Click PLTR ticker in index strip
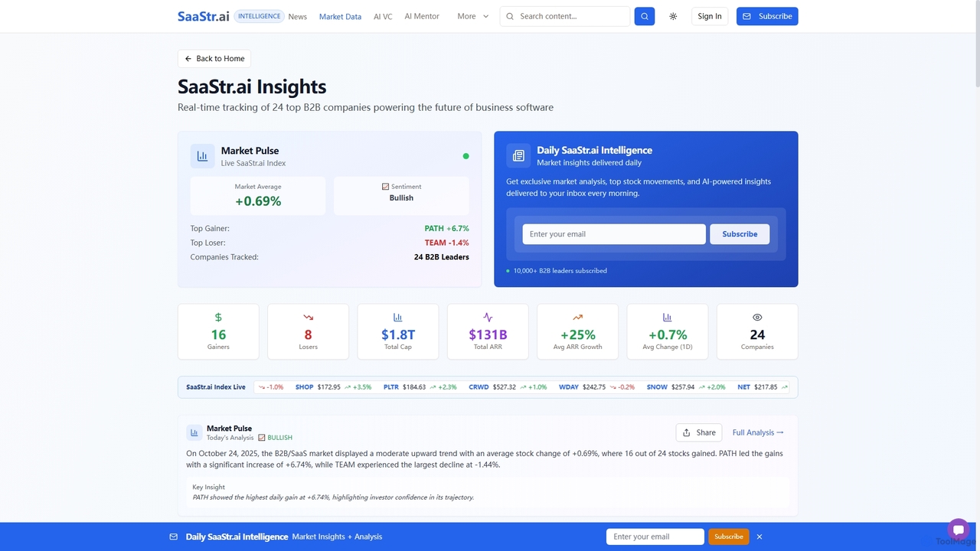Screen dimensions: 980x551 click(391, 387)
